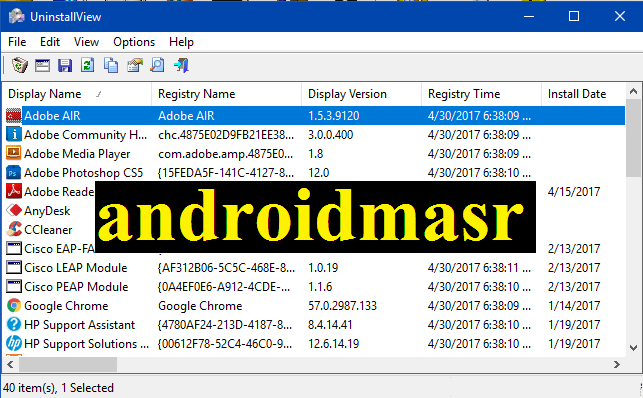Open the Find magnifier toolbar icon

point(157,65)
